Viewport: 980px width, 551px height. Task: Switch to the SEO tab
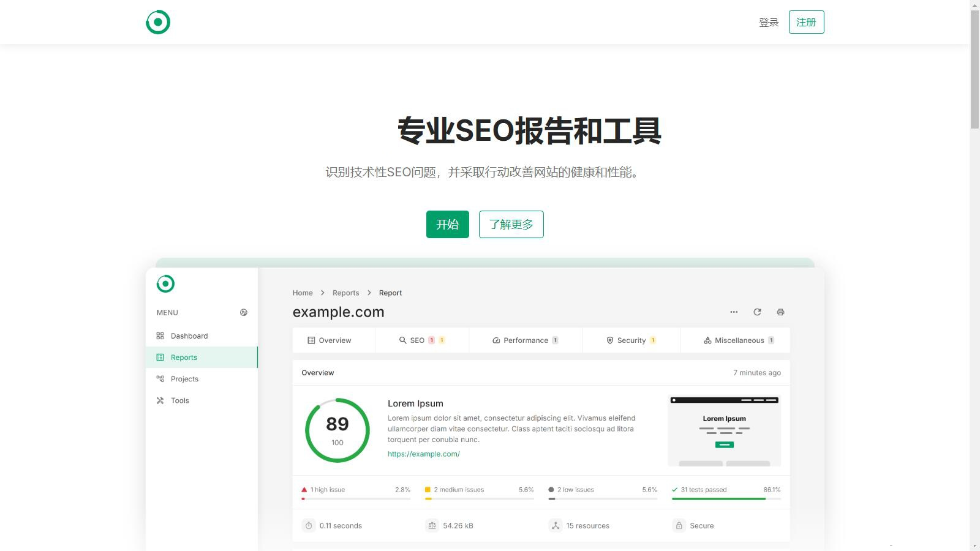point(421,340)
